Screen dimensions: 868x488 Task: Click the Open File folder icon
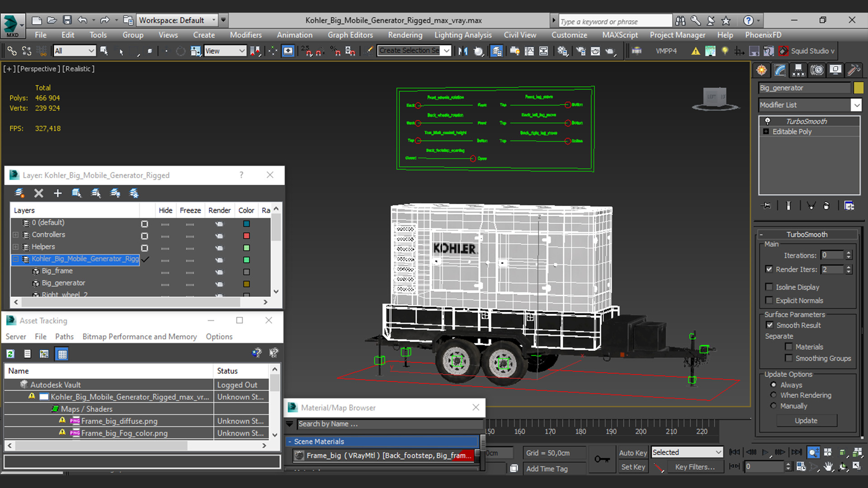[52, 20]
